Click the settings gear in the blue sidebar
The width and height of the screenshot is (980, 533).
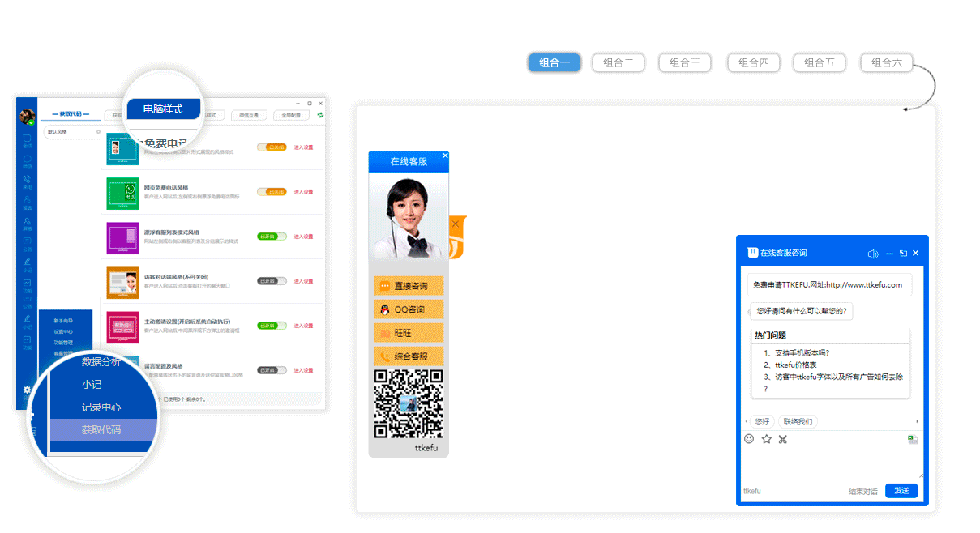pyautogui.click(x=27, y=390)
